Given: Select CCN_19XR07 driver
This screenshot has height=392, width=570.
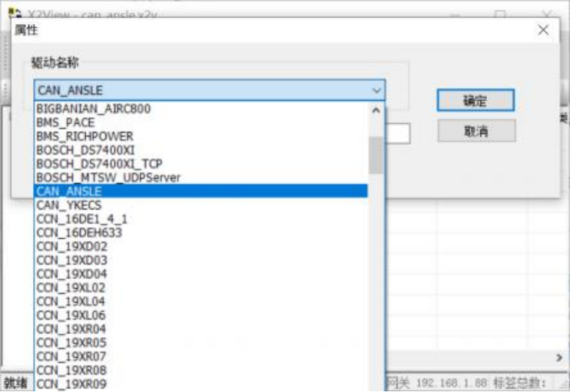Looking at the screenshot, I should click(201, 357).
